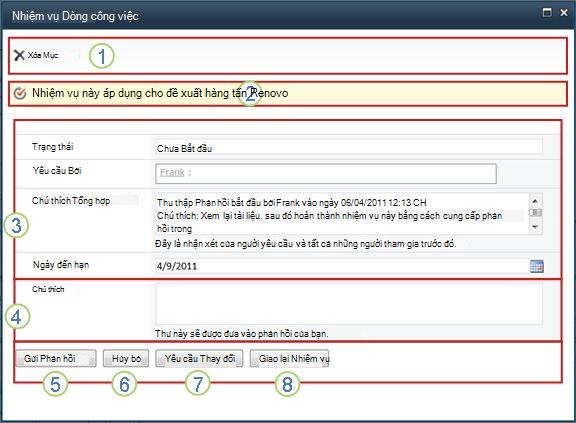Viewport: 576px width, 423px height.
Task: Click the Yêu cầu Bởi people field
Action: point(326,174)
